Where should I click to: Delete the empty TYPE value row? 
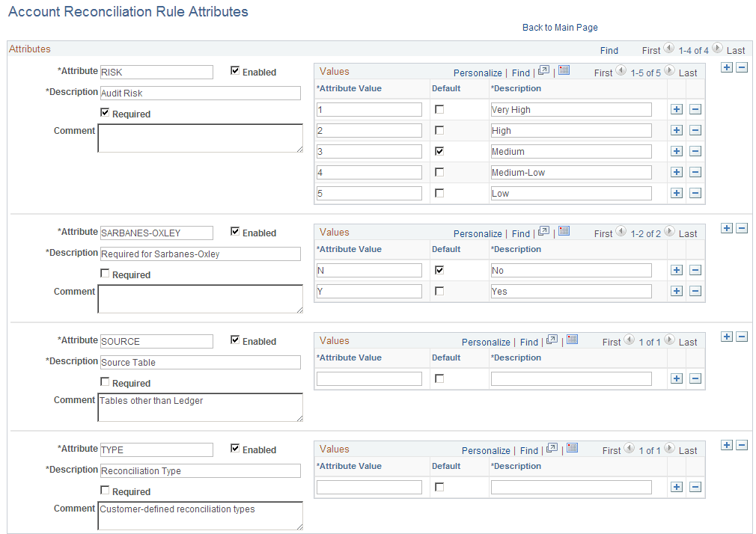[x=695, y=487]
